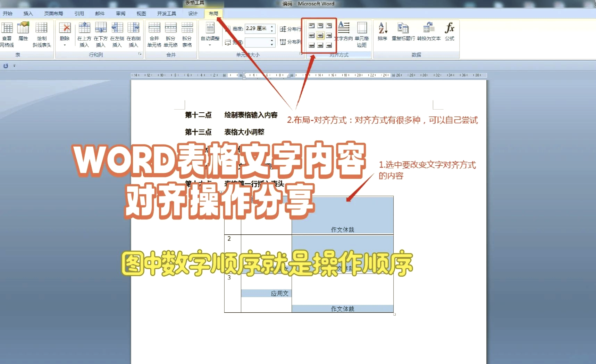
Task: Click the heading 第十三点 表格大小调整
Action: [225, 132]
